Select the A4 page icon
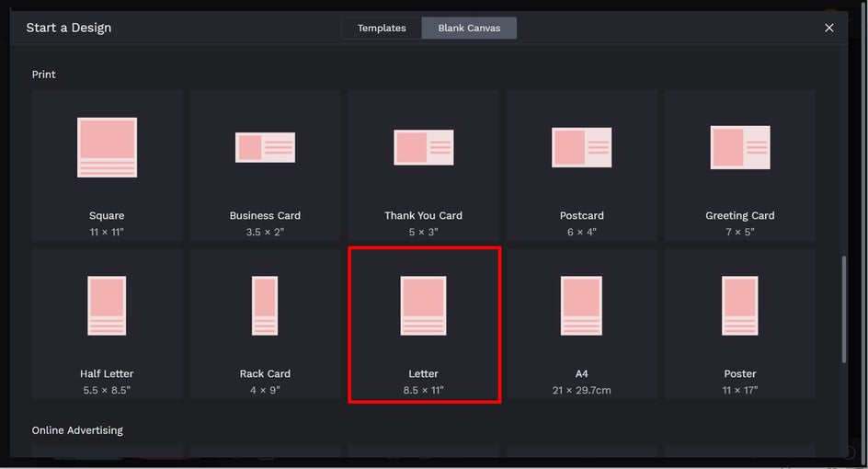This screenshot has width=868, height=469. click(x=582, y=305)
